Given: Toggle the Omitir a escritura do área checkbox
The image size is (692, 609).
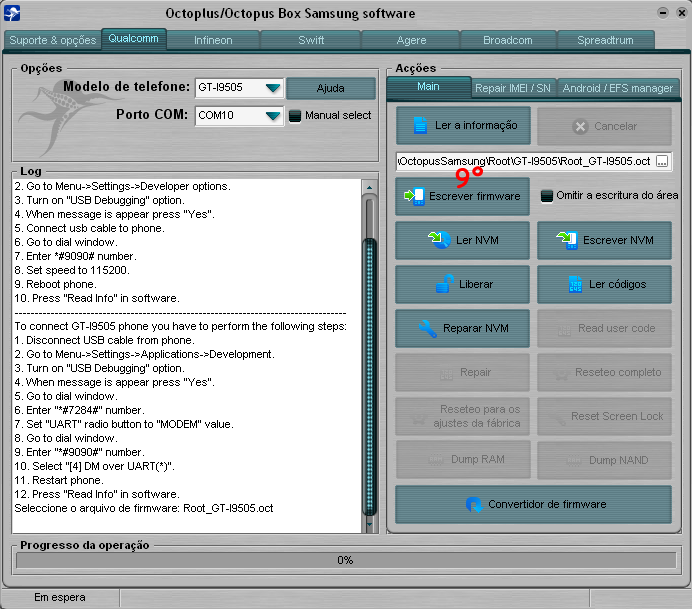Looking at the screenshot, I should 547,195.
